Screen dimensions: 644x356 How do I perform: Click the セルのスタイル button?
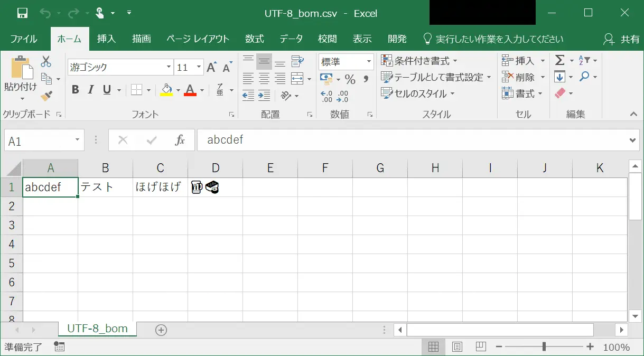(x=418, y=93)
